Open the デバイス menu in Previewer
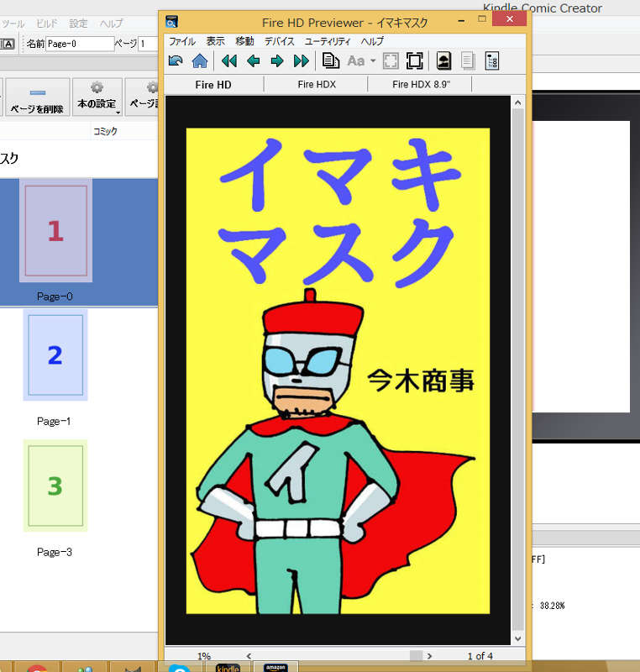Image resolution: width=640 pixels, height=672 pixels. coord(280,41)
